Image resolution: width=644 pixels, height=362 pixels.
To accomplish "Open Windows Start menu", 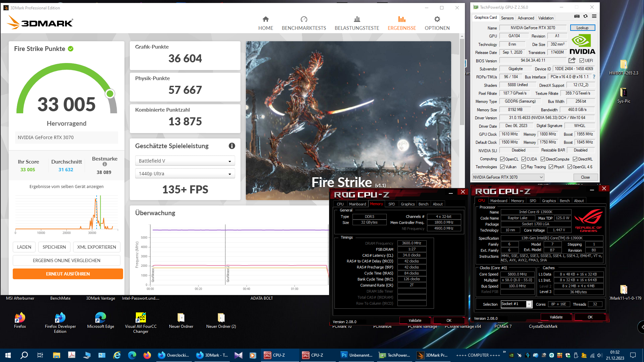I will click(x=8, y=355).
